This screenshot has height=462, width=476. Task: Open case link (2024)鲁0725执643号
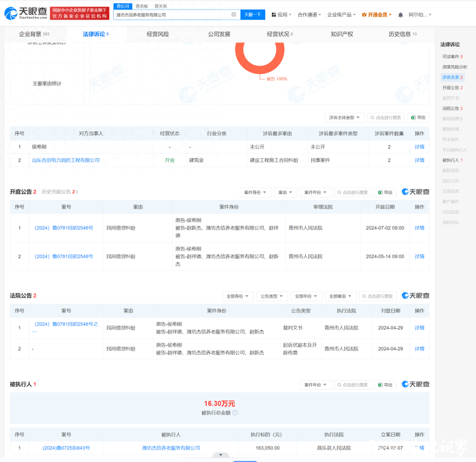click(66, 448)
